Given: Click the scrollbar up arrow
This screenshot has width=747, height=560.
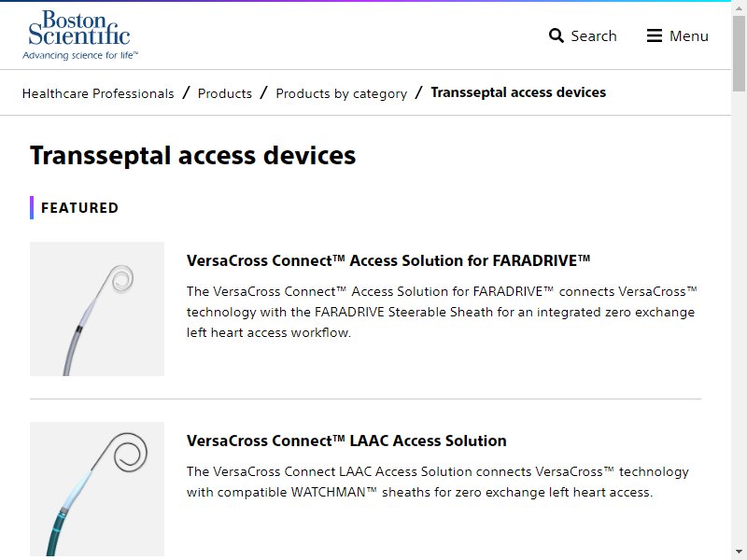Looking at the screenshot, I should coord(739,7).
